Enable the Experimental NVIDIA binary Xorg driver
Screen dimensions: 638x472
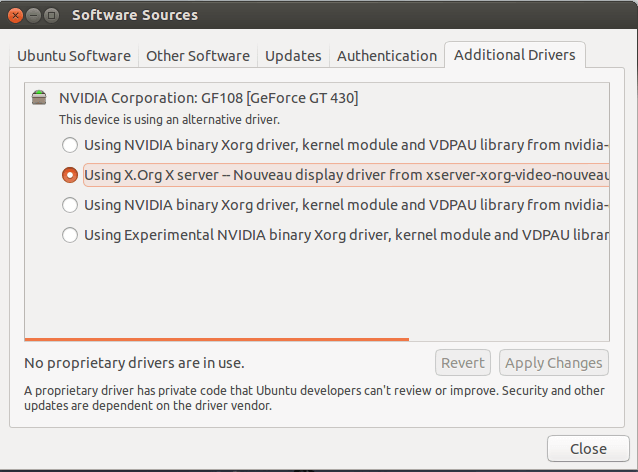[70, 236]
